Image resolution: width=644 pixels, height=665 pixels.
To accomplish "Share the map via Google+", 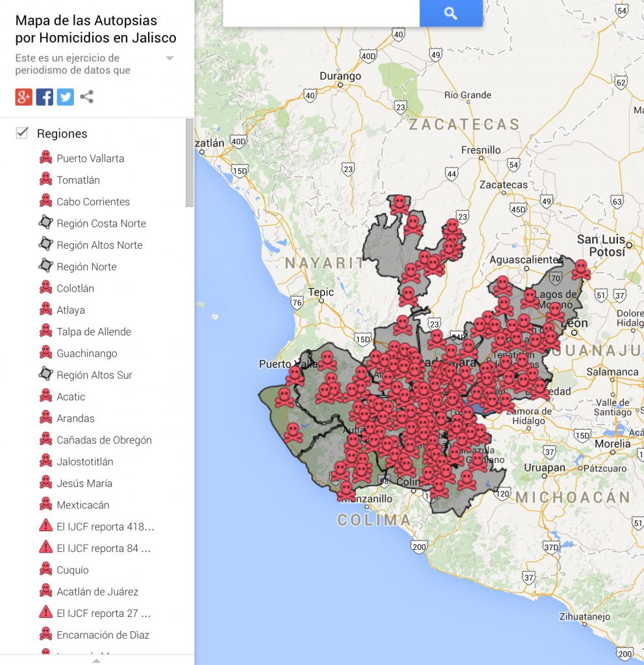I will tap(23, 97).
